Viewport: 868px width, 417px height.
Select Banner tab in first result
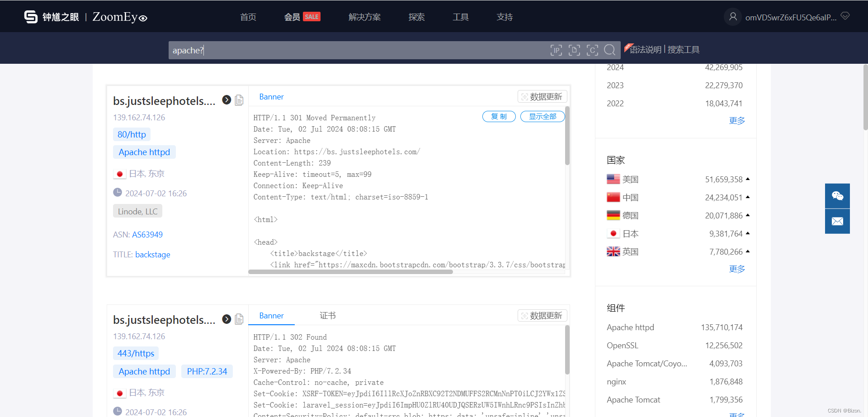[271, 97]
